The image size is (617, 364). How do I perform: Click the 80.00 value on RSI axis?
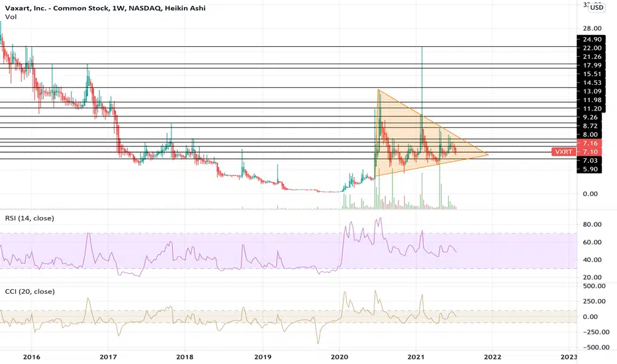click(593, 224)
